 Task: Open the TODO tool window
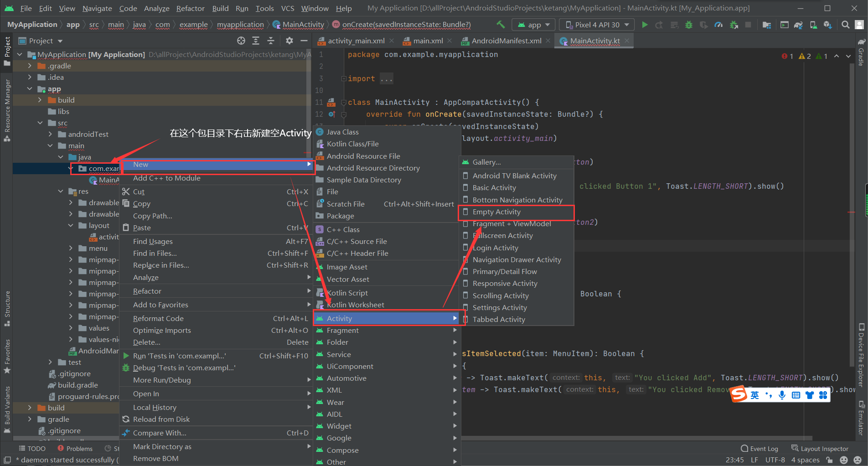coord(32,449)
